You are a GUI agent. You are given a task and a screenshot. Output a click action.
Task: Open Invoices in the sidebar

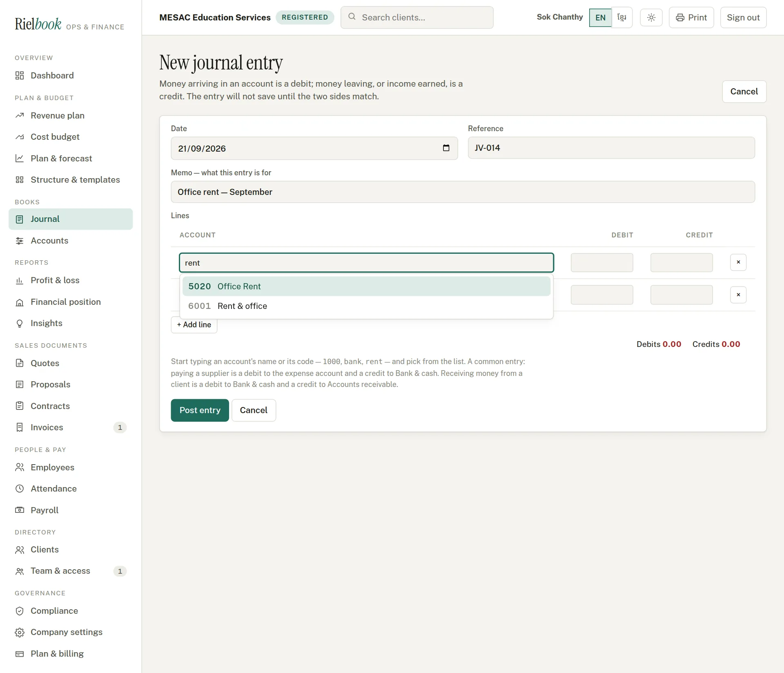tap(71, 427)
